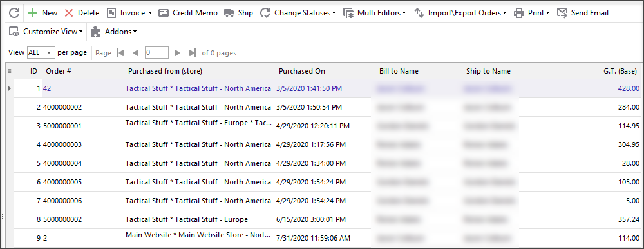Click grand total 114.95
The height and width of the screenshot is (249, 644).
pos(629,126)
